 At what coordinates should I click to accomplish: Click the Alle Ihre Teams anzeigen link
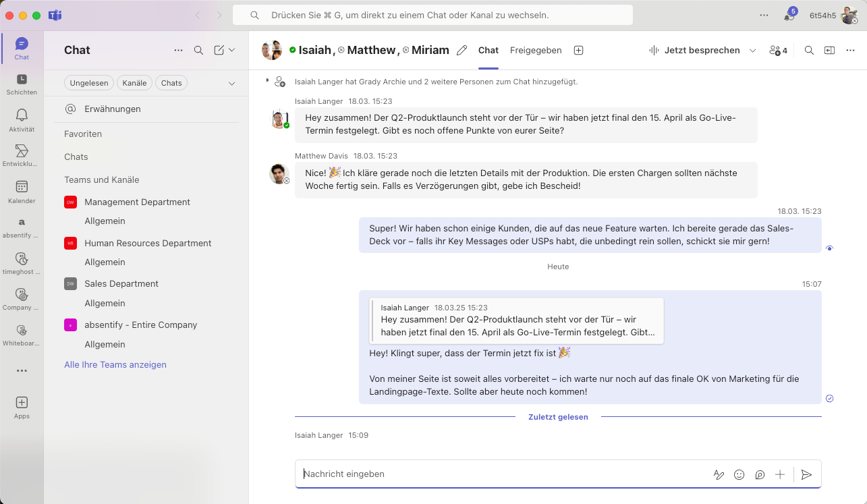[x=115, y=364]
